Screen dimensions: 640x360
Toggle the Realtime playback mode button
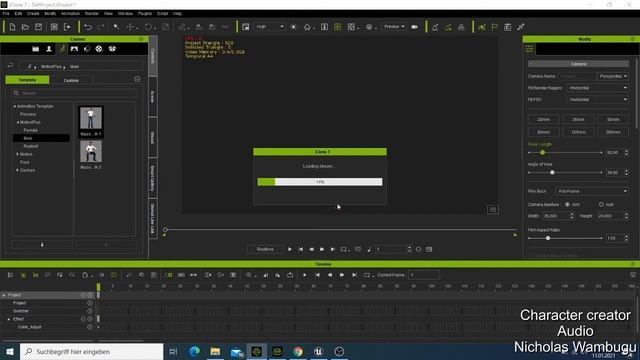(265, 249)
